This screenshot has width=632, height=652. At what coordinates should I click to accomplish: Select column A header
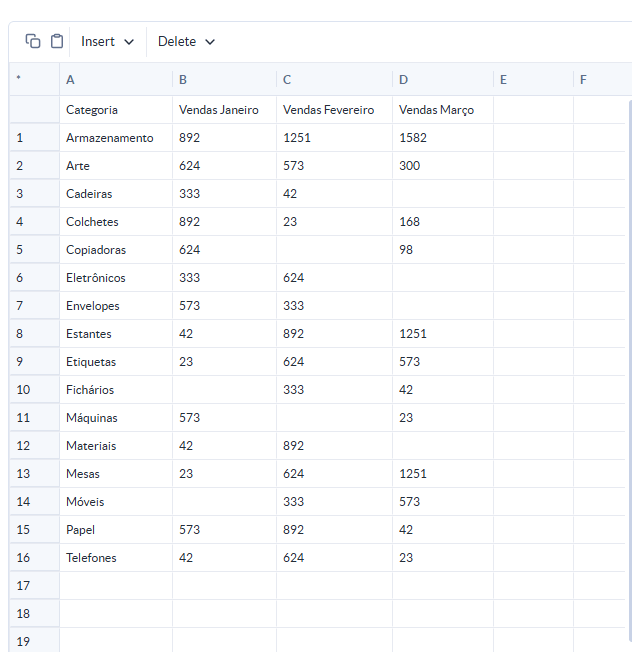[115, 79]
